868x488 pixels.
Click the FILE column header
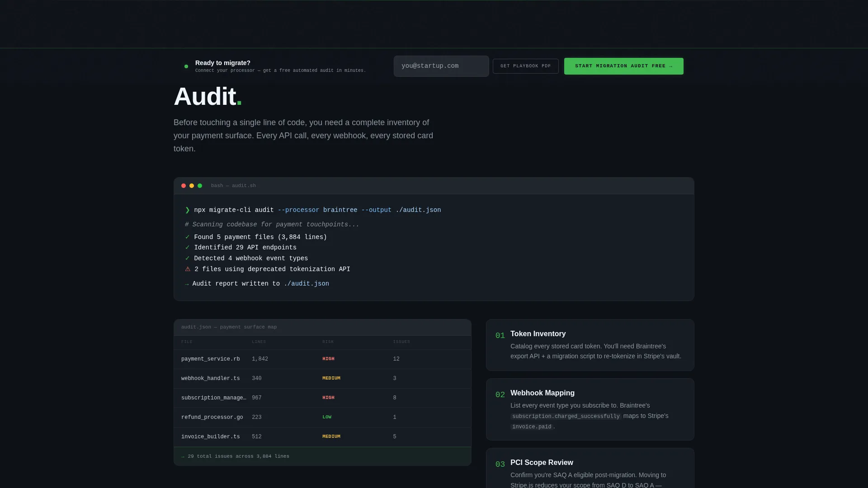click(187, 342)
